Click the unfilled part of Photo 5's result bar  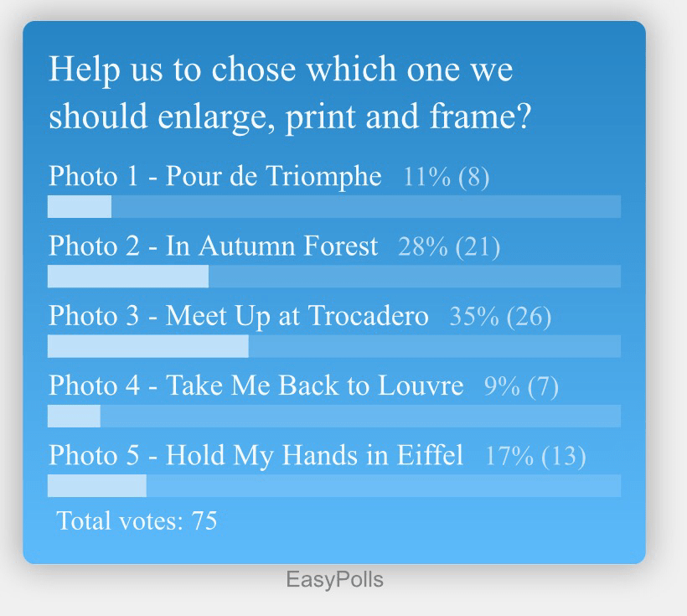pyautogui.click(x=384, y=485)
